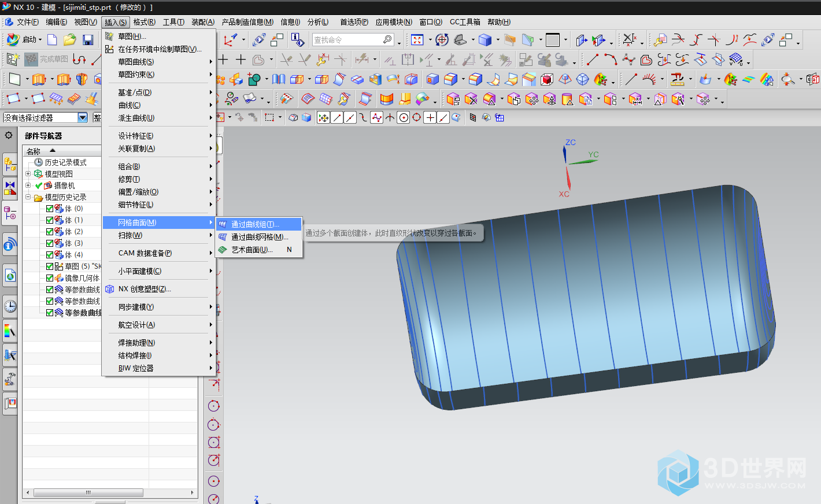Click the Arc tool icon in curve toolbar
Viewport: 821px width, 504px height.
pos(611,59)
